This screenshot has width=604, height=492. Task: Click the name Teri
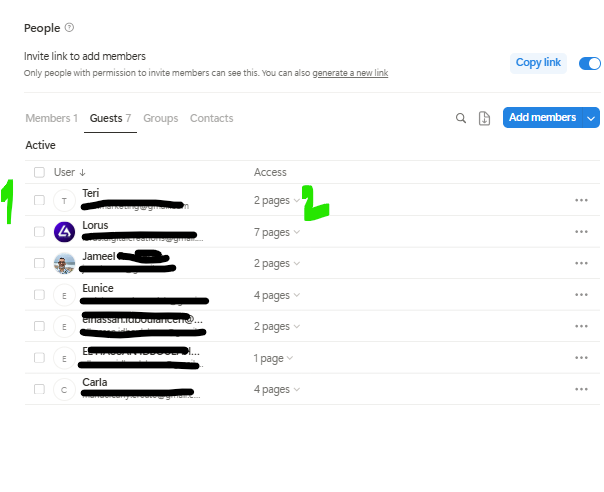pyautogui.click(x=91, y=193)
